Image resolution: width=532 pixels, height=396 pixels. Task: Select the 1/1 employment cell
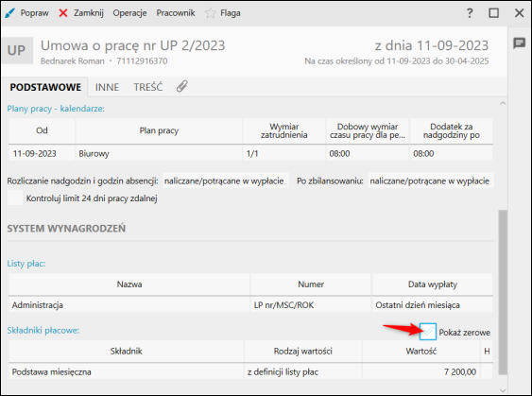[x=284, y=153]
